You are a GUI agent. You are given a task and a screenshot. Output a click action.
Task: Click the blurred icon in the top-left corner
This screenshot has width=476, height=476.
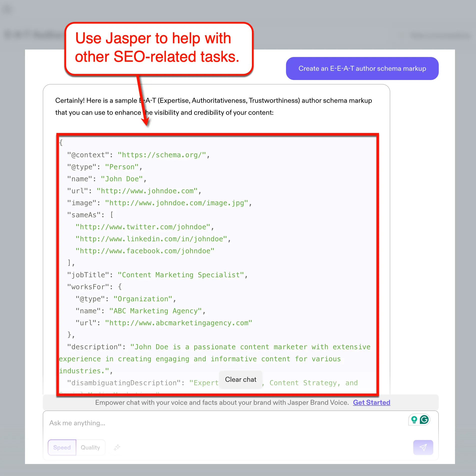pos(8,9)
